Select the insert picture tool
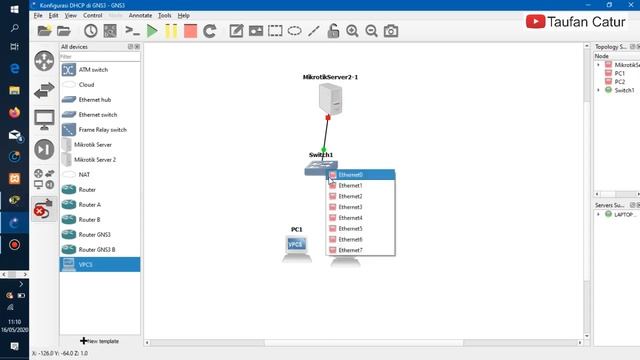The width and height of the screenshot is (640, 360). coord(256,31)
